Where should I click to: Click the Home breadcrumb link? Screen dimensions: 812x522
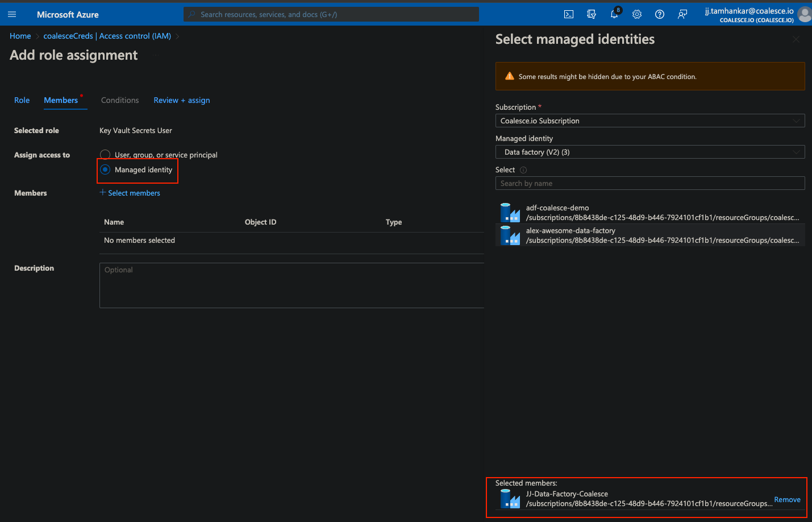point(20,36)
